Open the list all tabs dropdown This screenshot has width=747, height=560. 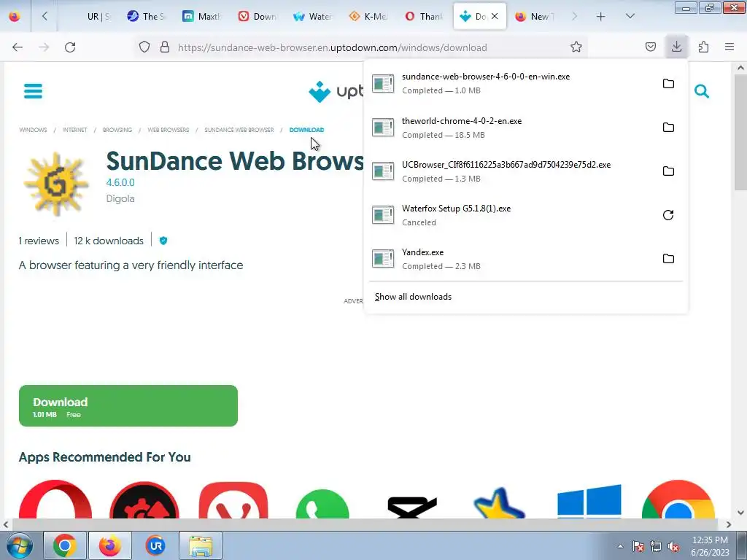coord(630,16)
